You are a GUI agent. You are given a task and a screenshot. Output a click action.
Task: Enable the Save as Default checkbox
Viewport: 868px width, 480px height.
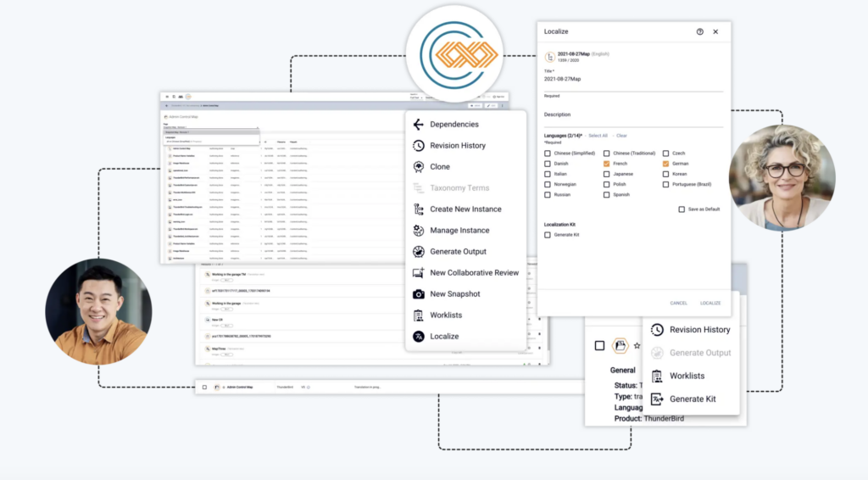(x=682, y=209)
